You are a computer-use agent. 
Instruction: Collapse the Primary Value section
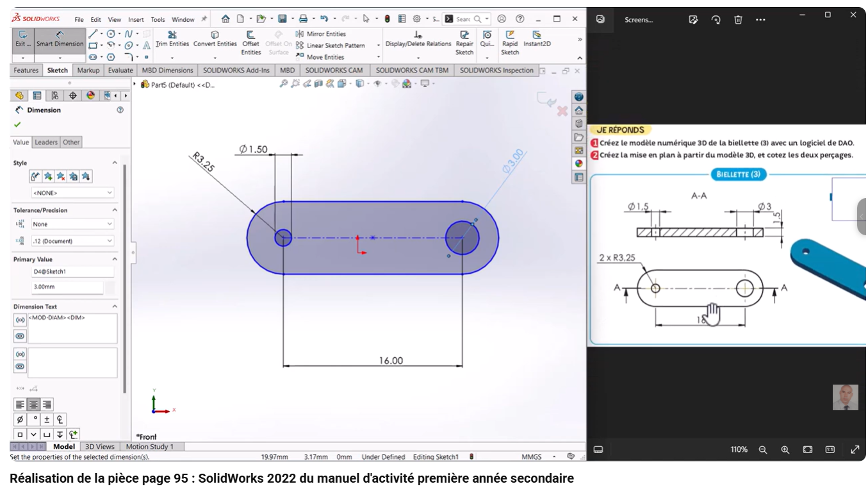(115, 259)
